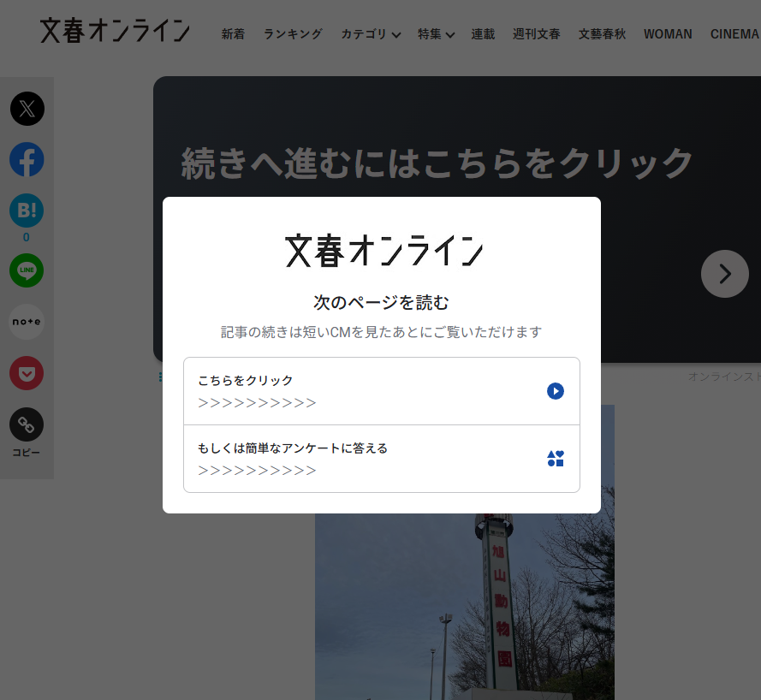Click the Hatena bookmark count 0
761x700 pixels.
pos(27,237)
